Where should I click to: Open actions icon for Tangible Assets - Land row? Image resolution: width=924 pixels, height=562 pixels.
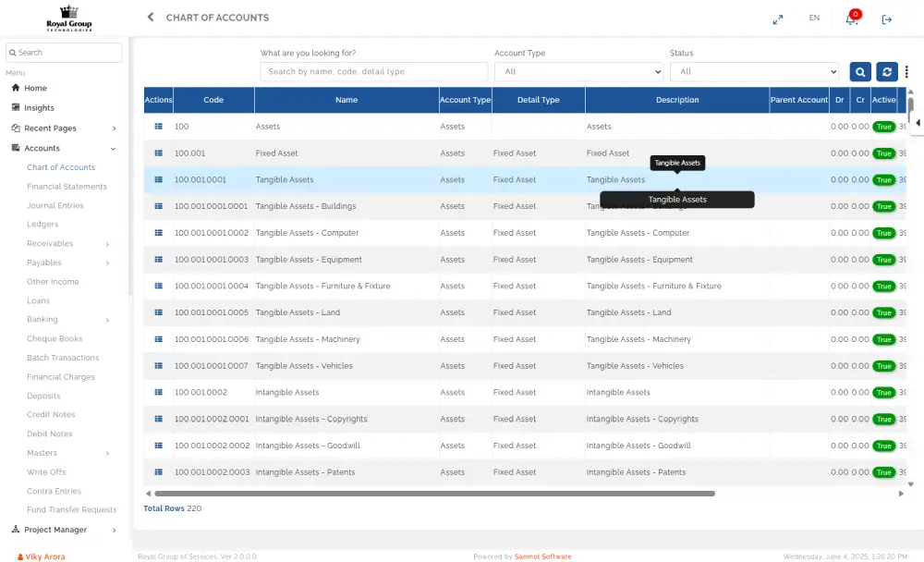[158, 312]
